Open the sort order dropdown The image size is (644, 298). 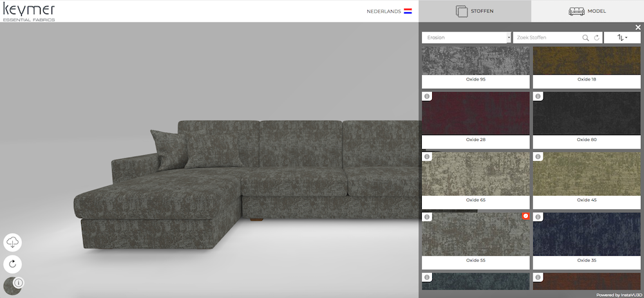(x=622, y=38)
